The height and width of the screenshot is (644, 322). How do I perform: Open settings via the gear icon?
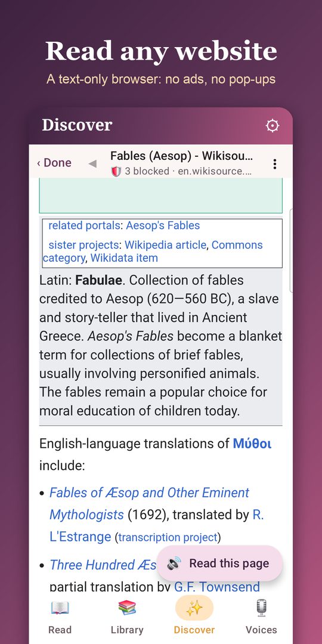[273, 126]
